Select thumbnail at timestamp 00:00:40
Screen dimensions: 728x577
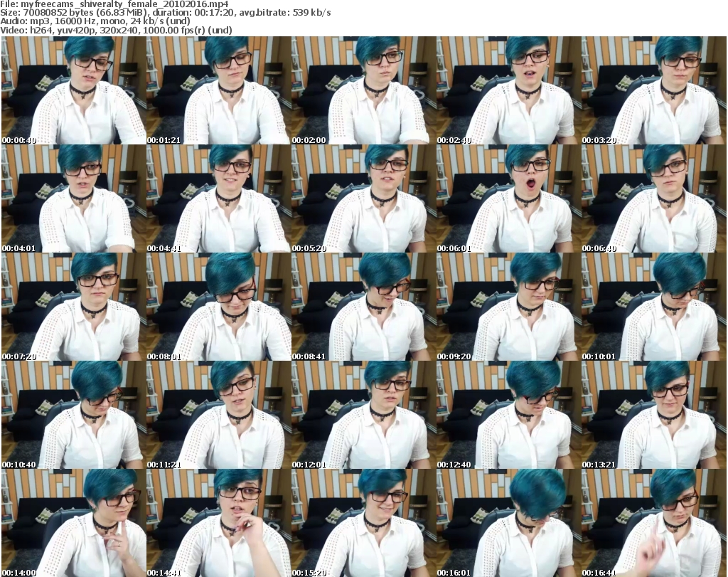pos(74,90)
